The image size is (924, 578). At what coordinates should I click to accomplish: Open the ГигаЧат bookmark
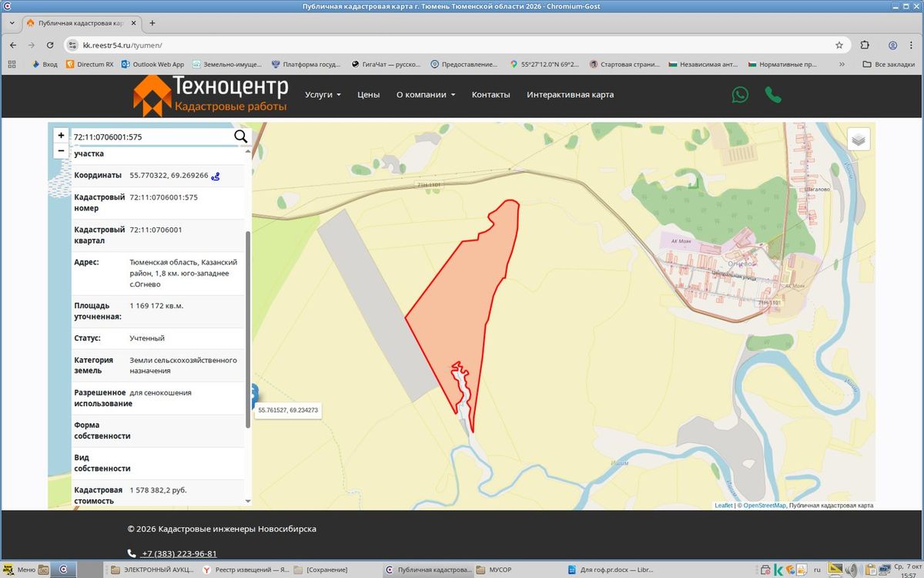384,64
